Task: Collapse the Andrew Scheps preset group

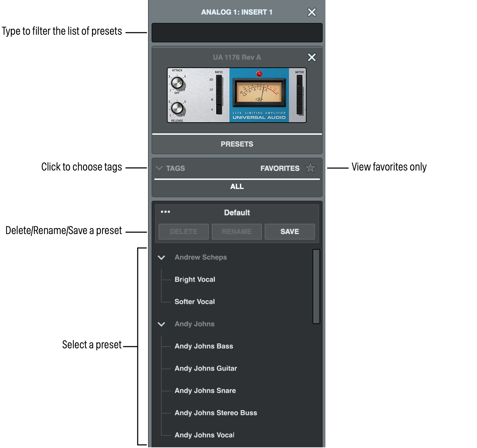Action: [161, 257]
